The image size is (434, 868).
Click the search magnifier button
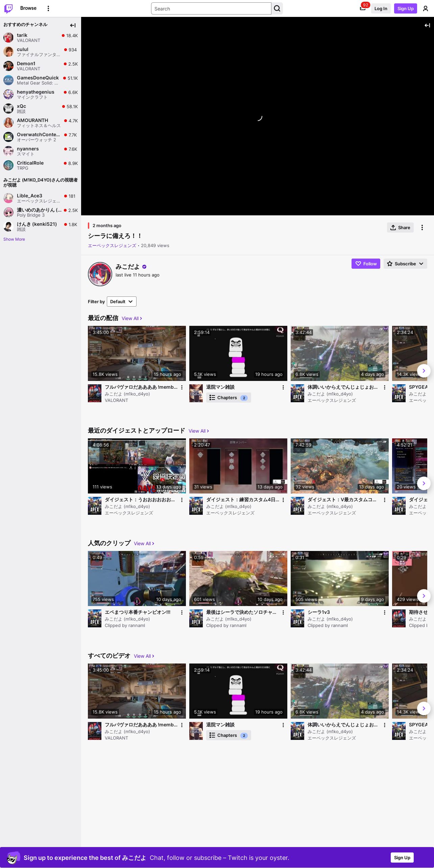pos(277,8)
